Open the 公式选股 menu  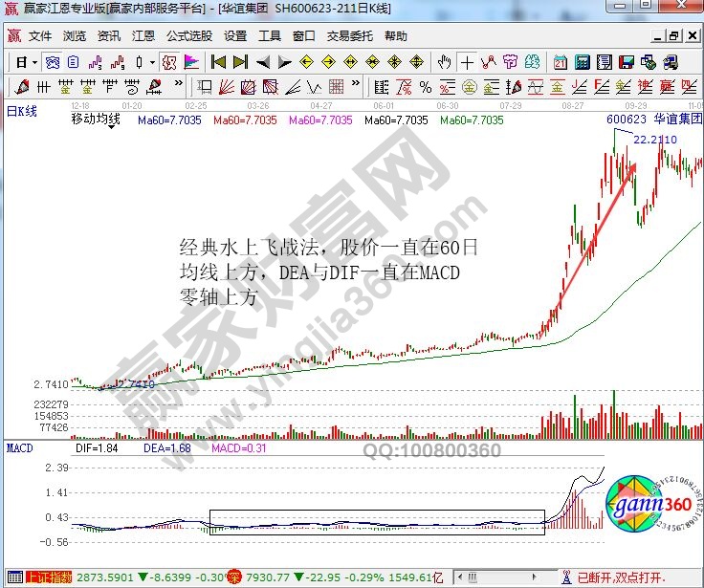click(189, 36)
